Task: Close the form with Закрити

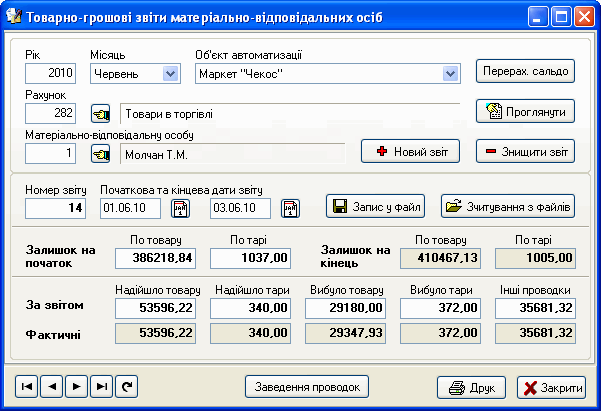Action: pyautogui.click(x=551, y=388)
